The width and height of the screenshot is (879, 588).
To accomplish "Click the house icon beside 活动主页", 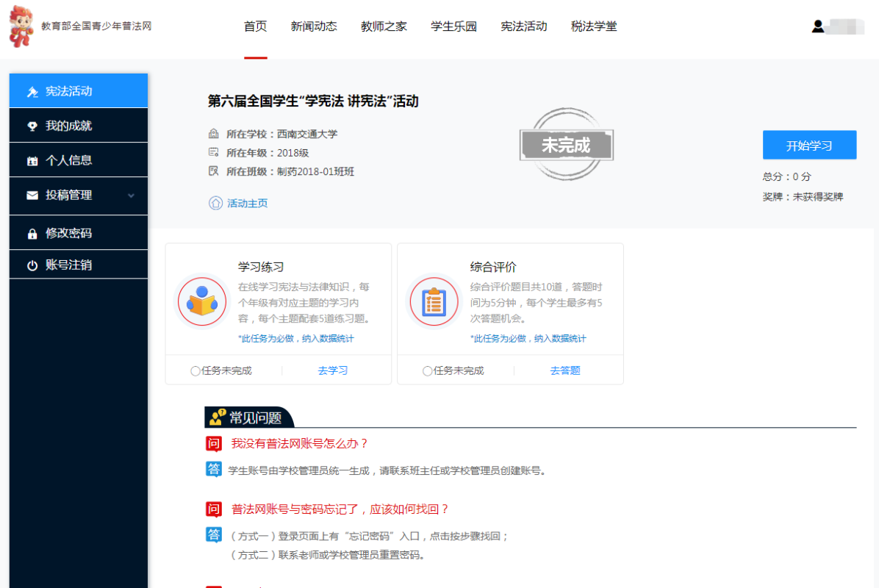I will click(x=215, y=203).
